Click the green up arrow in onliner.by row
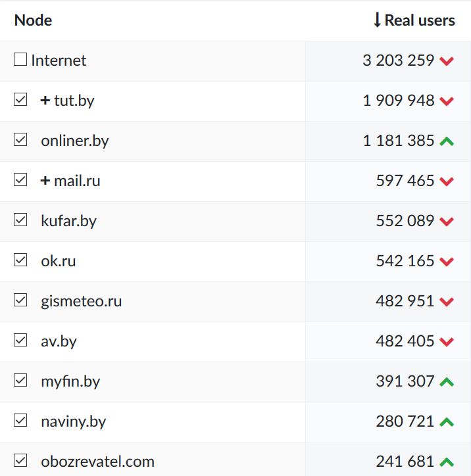Image resolution: width=471 pixels, height=476 pixels. (x=447, y=141)
